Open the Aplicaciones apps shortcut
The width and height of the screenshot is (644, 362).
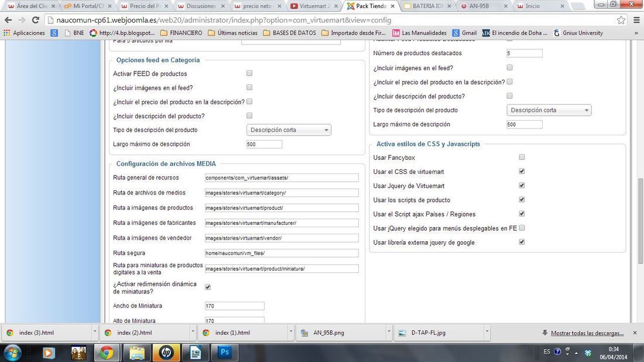pyautogui.click(x=24, y=33)
